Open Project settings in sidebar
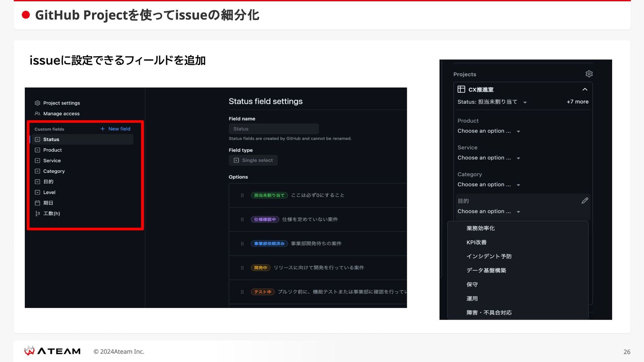Viewport: 644px width, 362px height. click(x=57, y=103)
